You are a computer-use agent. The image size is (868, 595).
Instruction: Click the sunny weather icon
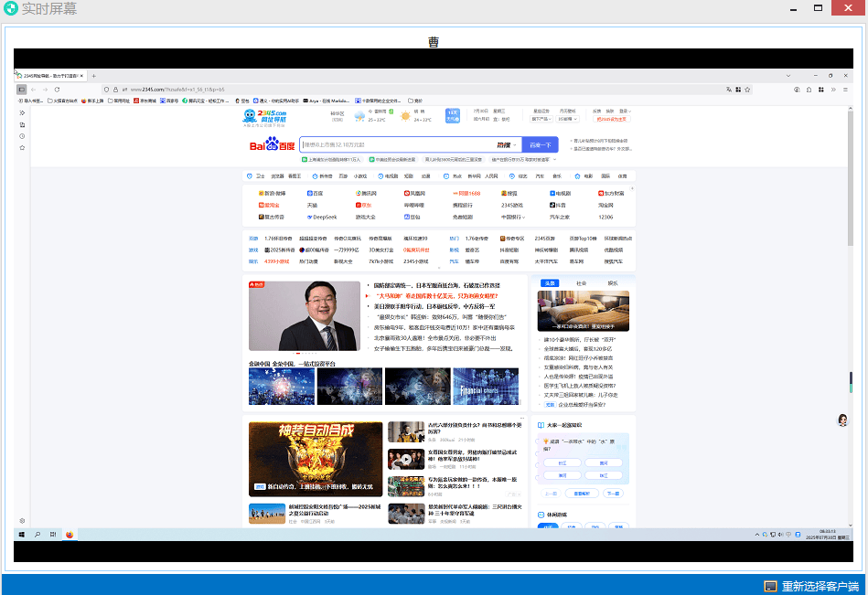pos(405,116)
